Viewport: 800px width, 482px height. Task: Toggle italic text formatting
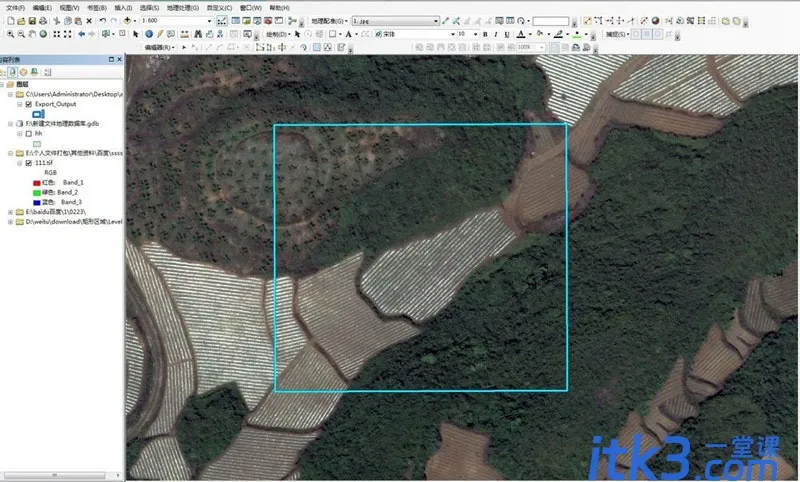tap(496, 34)
